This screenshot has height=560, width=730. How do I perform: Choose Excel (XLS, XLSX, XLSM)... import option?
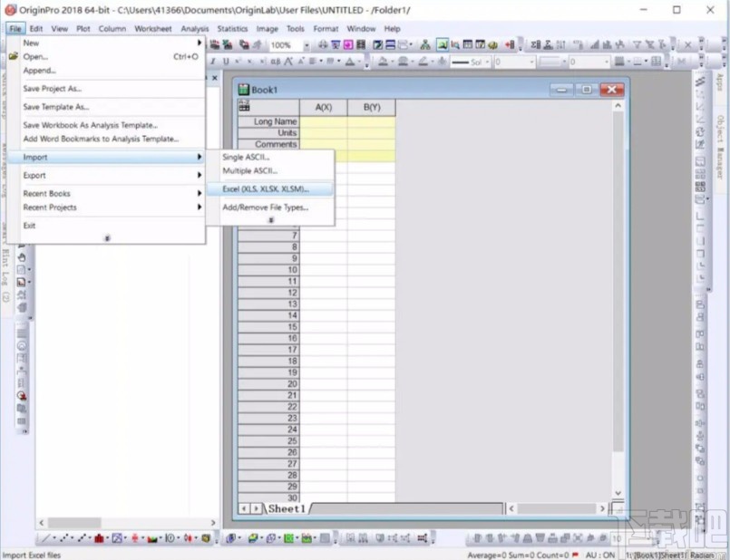click(270, 188)
